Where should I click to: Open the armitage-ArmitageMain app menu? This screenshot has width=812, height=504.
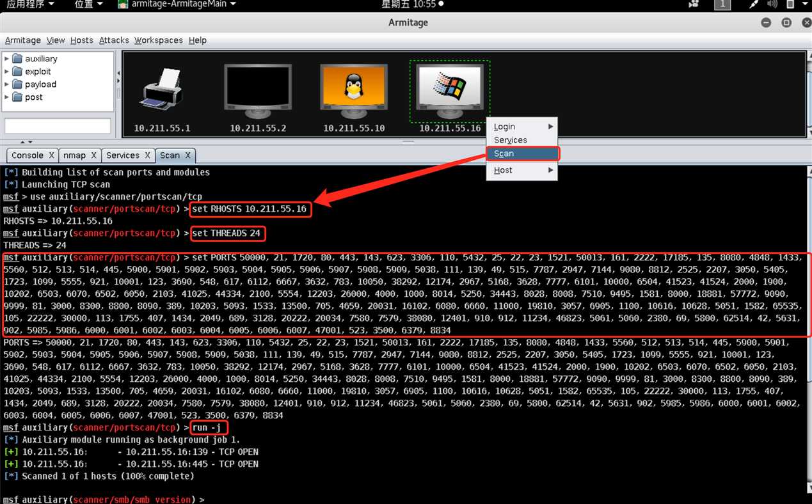coord(177,4)
